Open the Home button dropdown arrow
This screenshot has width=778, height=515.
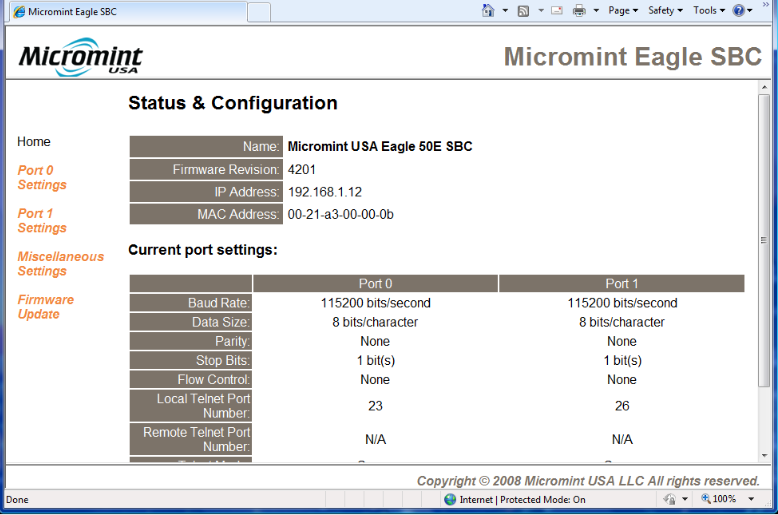503,11
